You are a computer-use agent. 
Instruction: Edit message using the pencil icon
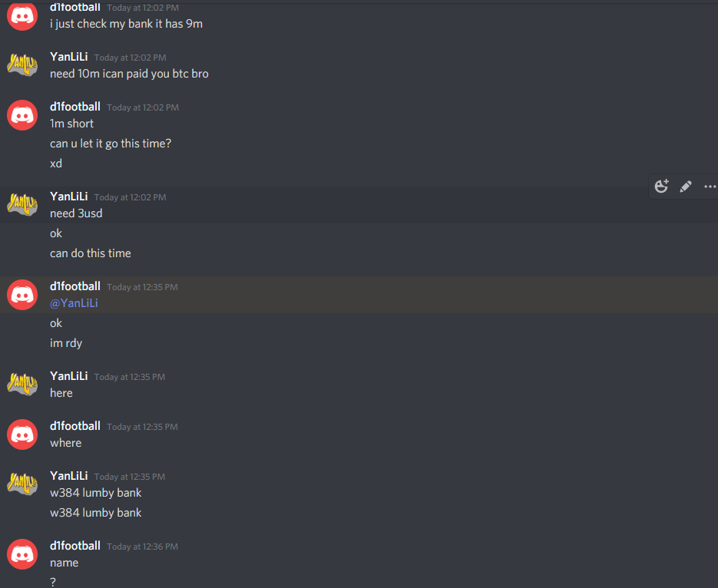[686, 187]
